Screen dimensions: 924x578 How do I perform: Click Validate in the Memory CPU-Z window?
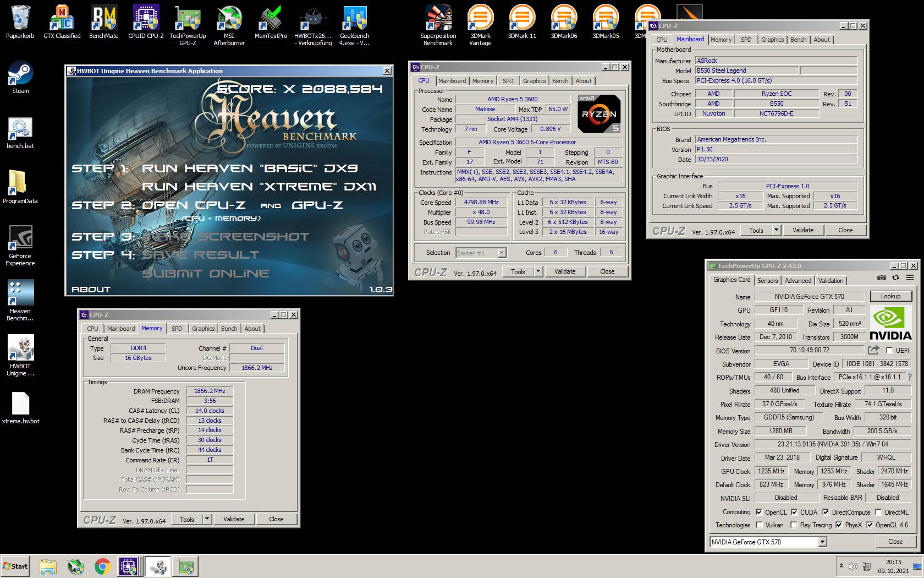click(x=234, y=519)
